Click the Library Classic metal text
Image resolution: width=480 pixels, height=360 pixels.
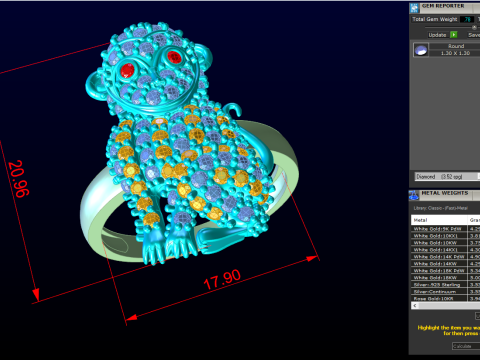click(441, 208)
